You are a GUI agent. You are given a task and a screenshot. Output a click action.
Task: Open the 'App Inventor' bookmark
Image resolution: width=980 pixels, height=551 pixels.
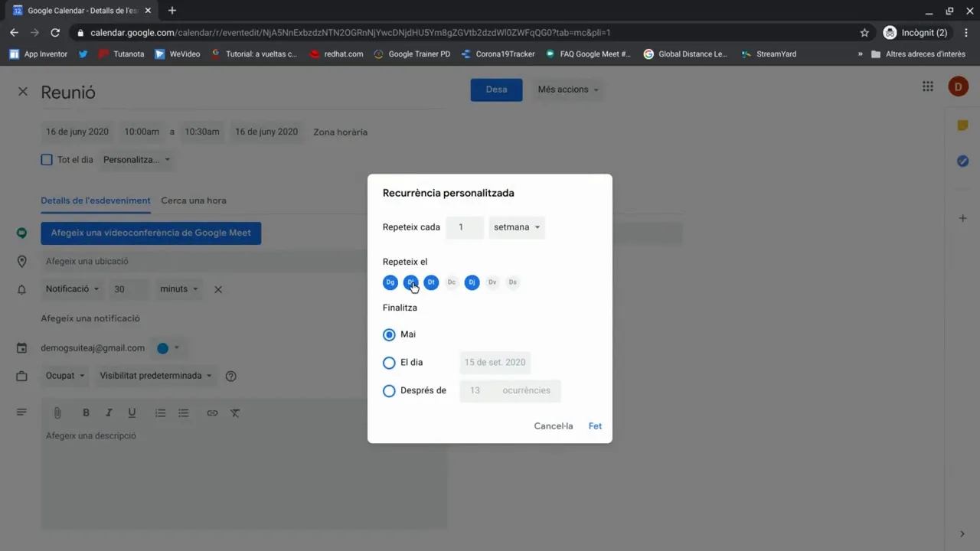pyautogui.click(x=38, y=54)
